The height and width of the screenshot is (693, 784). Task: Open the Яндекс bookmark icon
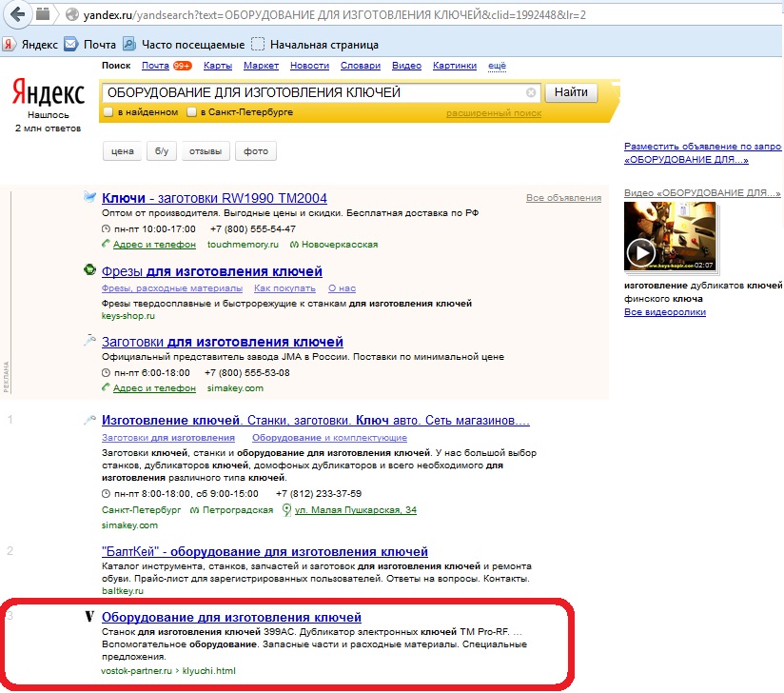9,45
